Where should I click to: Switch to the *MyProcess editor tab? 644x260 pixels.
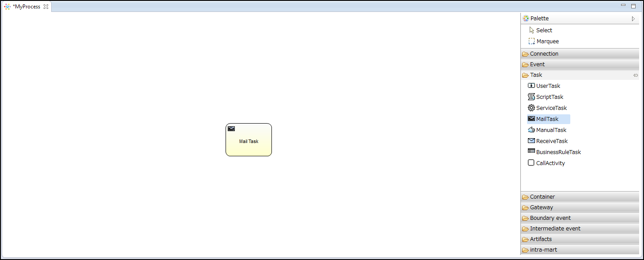tap(26, 7)
